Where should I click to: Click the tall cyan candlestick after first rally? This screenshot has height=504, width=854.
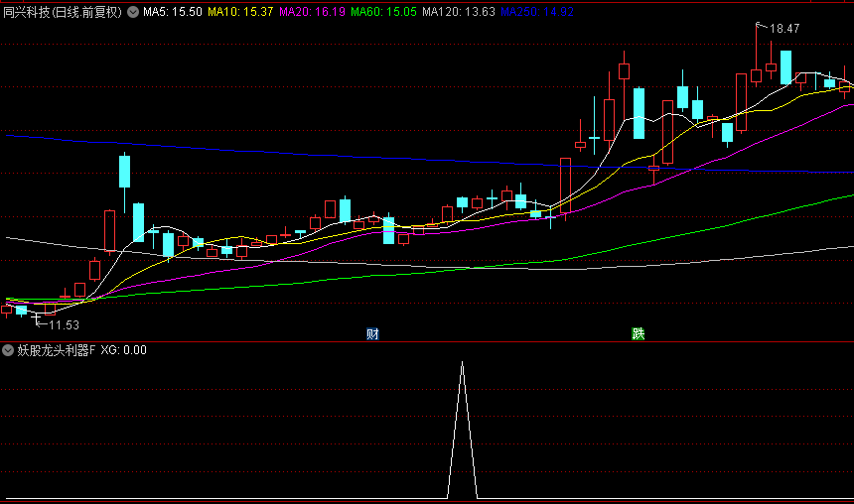pos(124,171)
